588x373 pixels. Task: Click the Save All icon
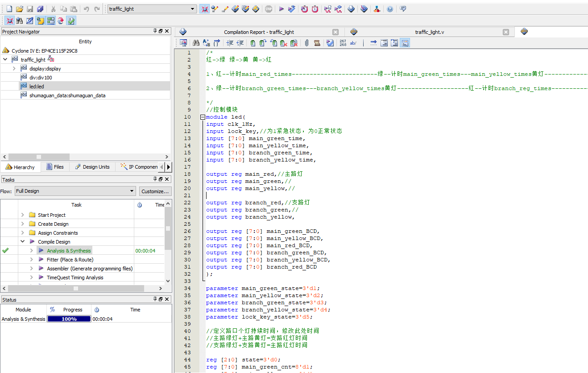pos(40,9)
